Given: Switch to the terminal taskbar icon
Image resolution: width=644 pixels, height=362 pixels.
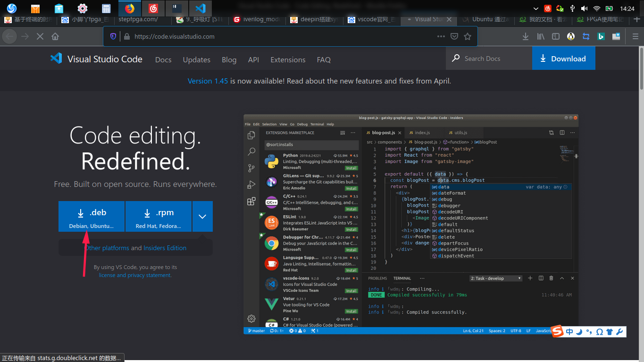Looking at the screenshot, I should click(x=177, y=8).
